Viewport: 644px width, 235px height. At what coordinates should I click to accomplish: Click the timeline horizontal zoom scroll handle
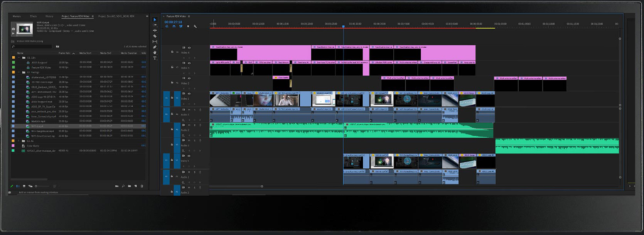[x=262, y=186]
